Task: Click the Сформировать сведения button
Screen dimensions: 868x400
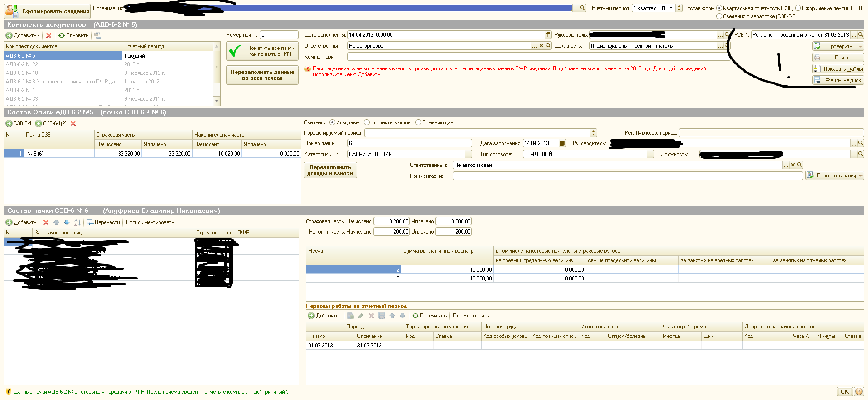Action: (x=47, y=11)
